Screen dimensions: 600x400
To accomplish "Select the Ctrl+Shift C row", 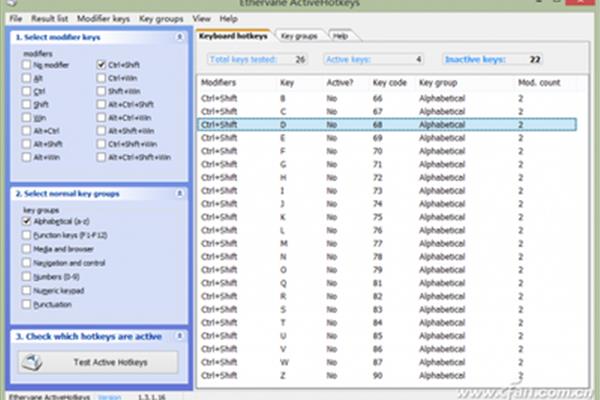I will click(x=387, y=111).
